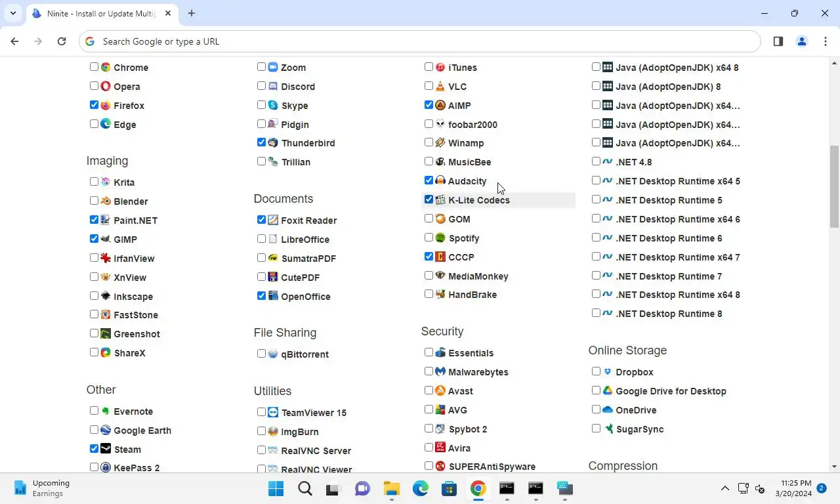Focus the address bar search field
Viewport: 840px width, 504px height.
[420, 41]
